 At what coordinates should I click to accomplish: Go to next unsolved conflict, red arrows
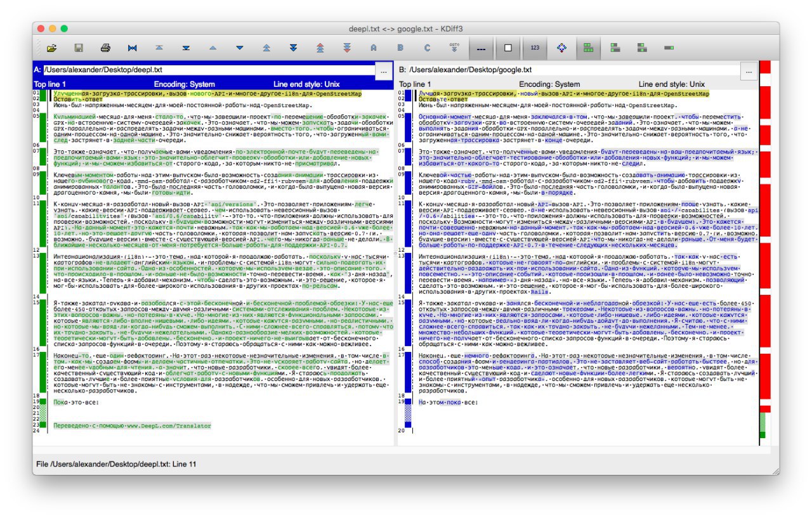click(347, 48)
